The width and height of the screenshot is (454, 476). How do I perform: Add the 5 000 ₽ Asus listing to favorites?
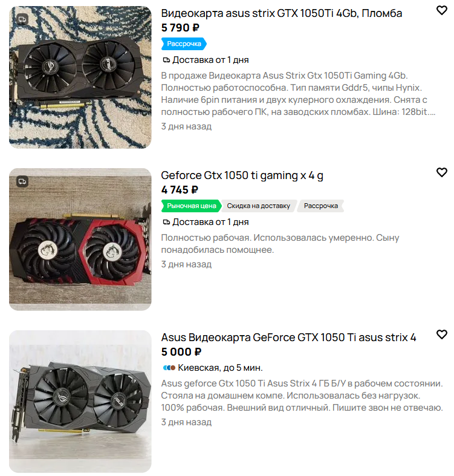pos(441,334)
